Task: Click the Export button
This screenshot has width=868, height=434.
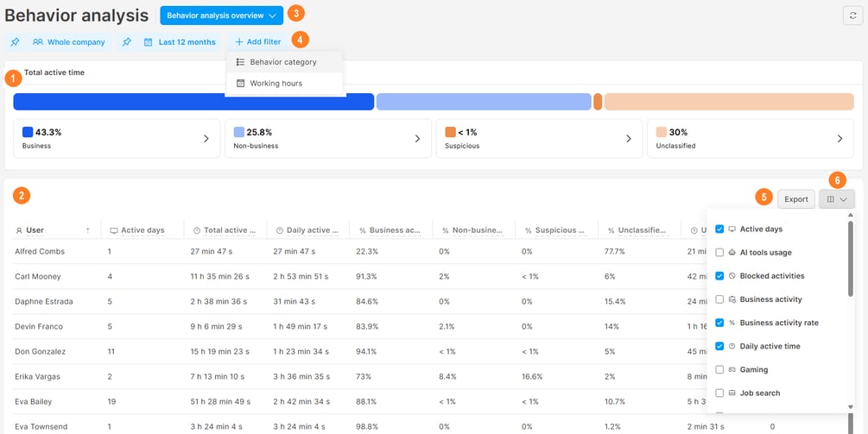Action: pyautogui.click(x=796, y=199)
